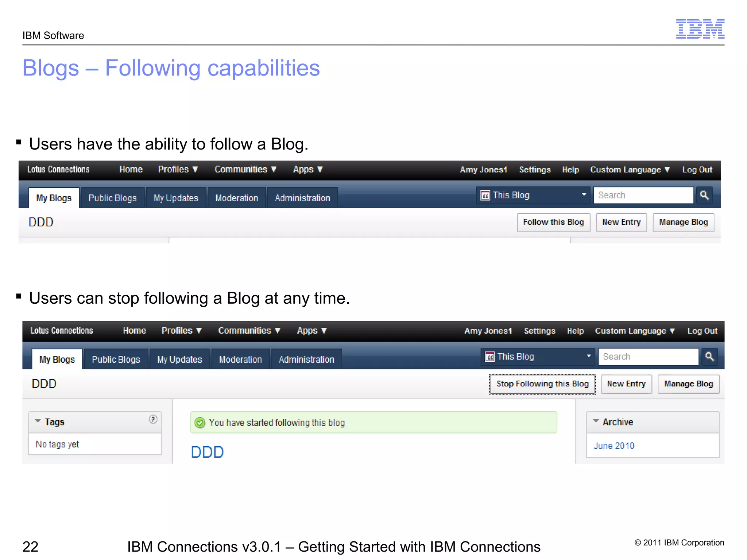The height and width of the screenshot is (560, 747).
Task: Click the Stop Following this Blog button
Action: point(542,384)
